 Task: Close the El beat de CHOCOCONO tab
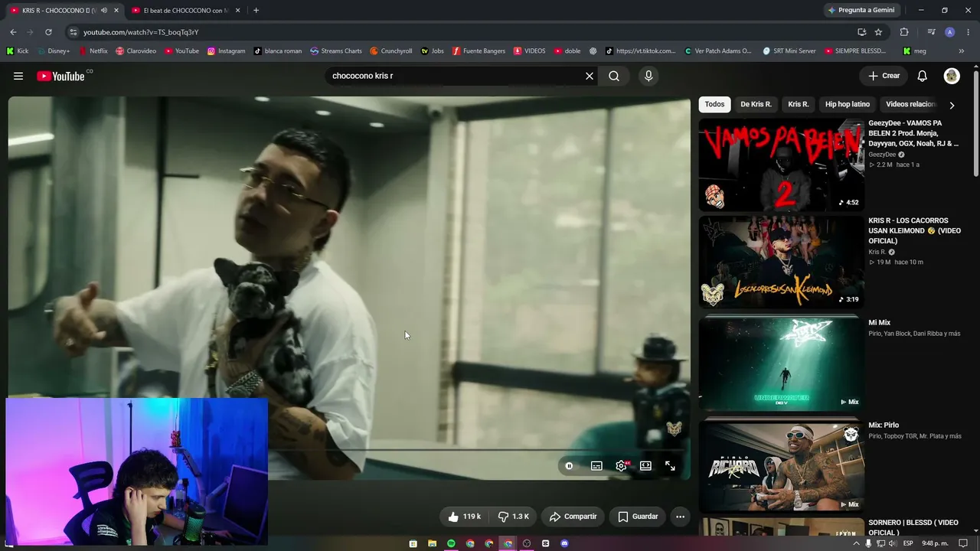[238, 11]
